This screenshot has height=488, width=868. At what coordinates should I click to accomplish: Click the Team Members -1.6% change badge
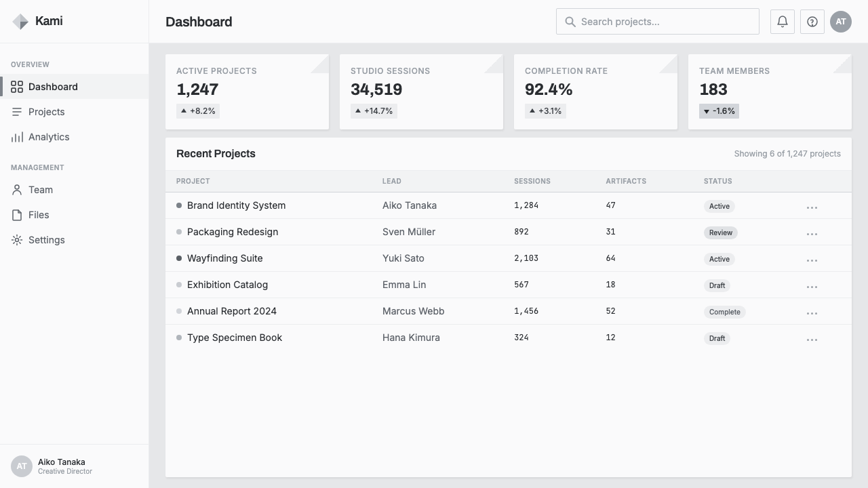(x=719, y=111)
